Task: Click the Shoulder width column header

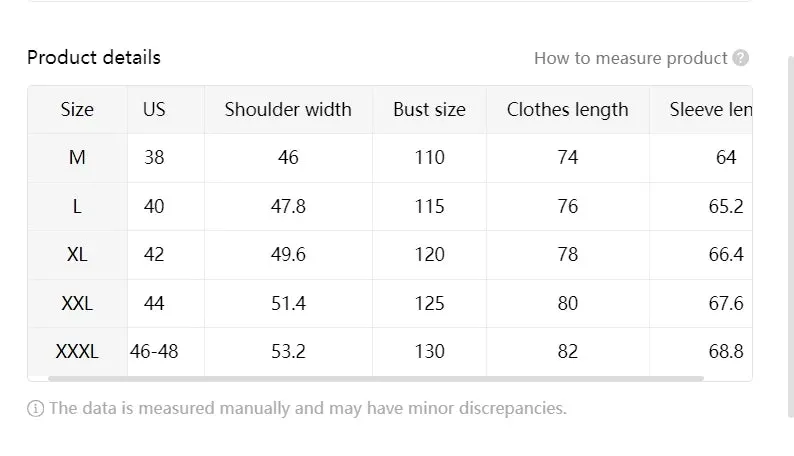Action: pyautogui.click(x=288, y=110)
